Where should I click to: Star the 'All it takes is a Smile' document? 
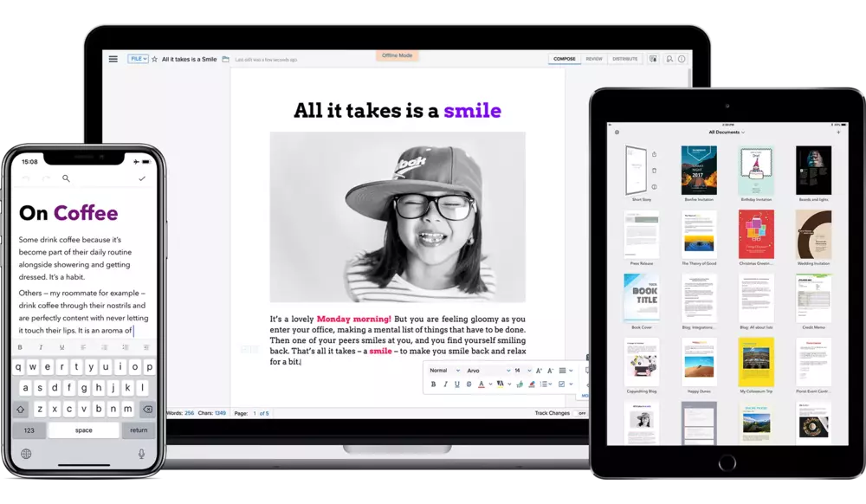[155, 59]
